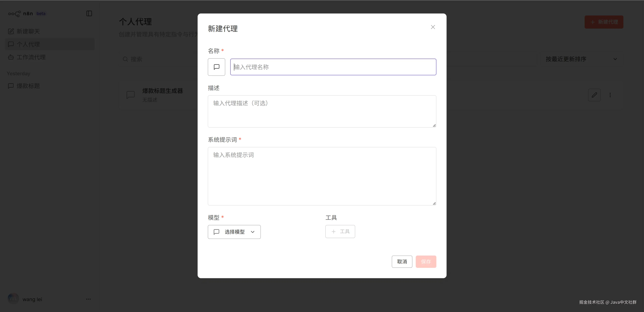644x312 pixels.
Task: Click the n8n logo icon
Action: [x=14, y=14]
